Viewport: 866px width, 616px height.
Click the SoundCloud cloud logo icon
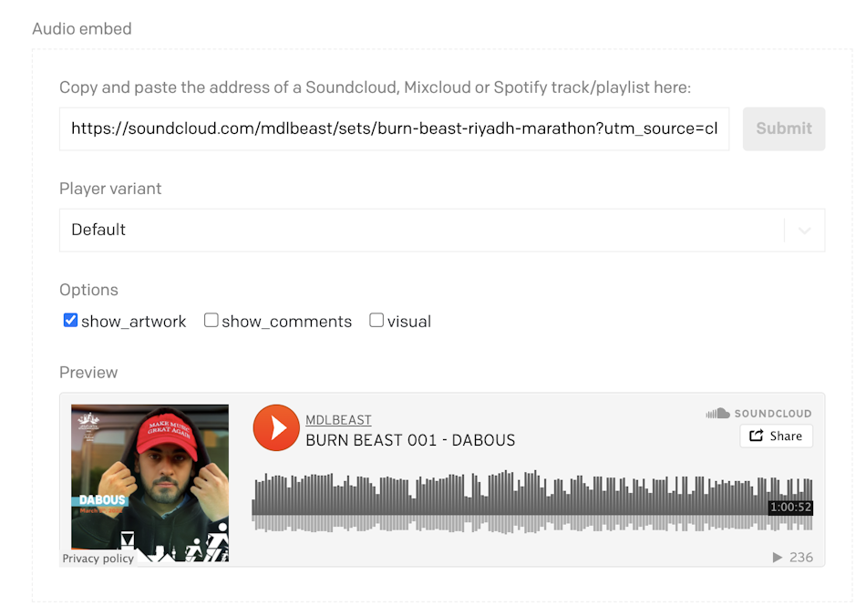pyautogui.click(x=717, y=414)
